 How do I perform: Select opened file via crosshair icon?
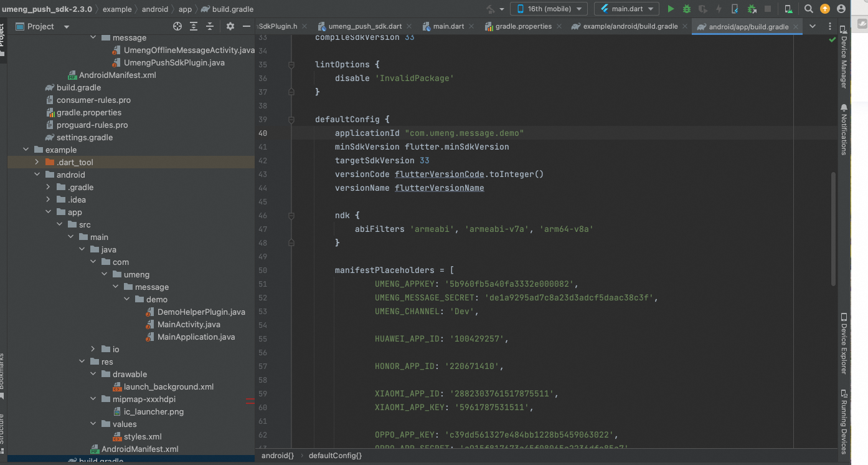pyautogui.click(x=177, y=26)
